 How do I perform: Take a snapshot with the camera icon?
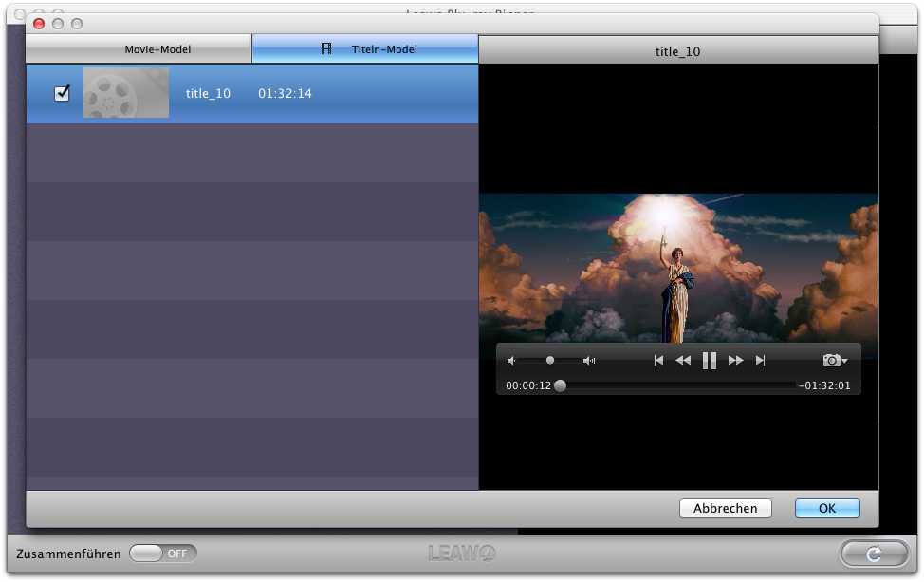[831, 360]
